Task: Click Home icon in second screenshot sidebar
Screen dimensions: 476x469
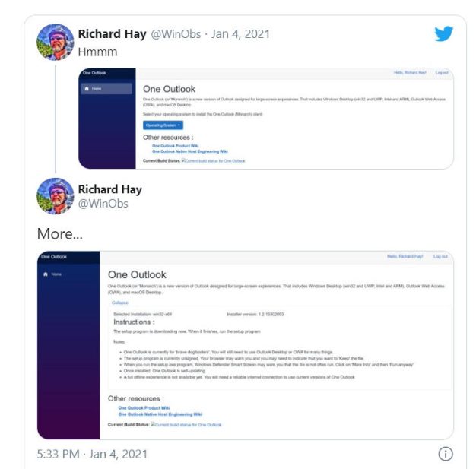Action: 46,274
